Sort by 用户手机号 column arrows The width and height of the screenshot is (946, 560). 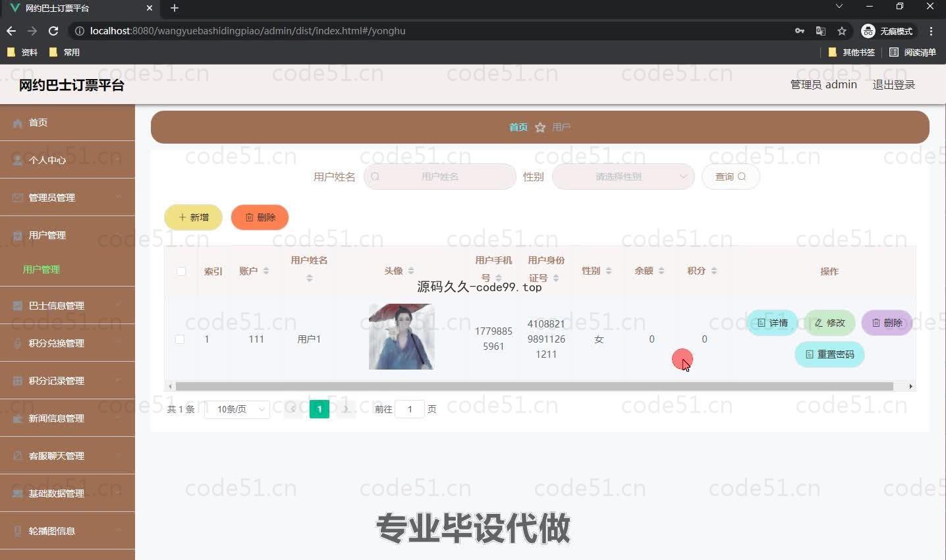click(x=499, y=278)
